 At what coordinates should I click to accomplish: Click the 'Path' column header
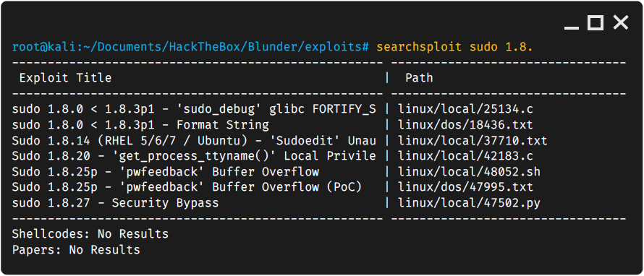[419, 78]
